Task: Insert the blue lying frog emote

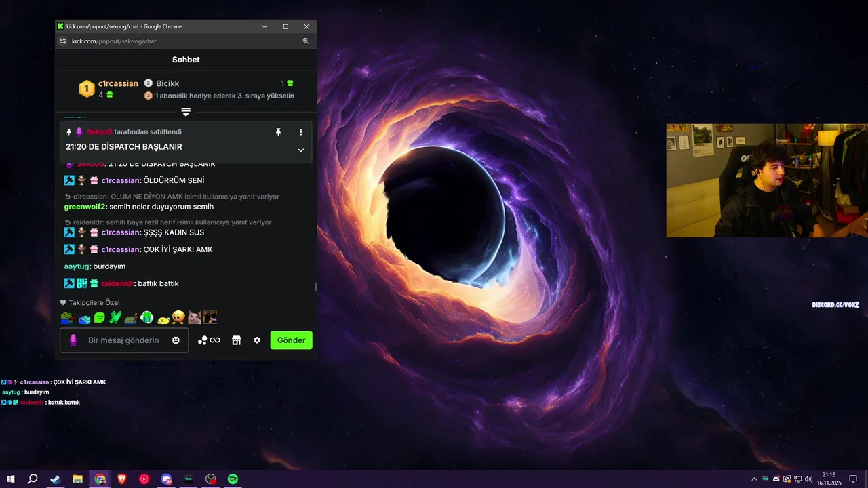Action: click(84, 318)
